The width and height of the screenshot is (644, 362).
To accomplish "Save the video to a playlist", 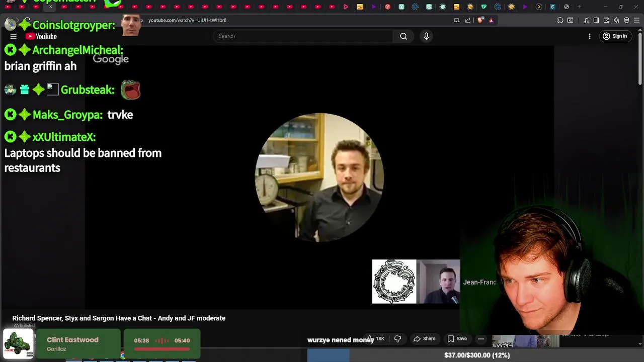I will pos(457,339).
